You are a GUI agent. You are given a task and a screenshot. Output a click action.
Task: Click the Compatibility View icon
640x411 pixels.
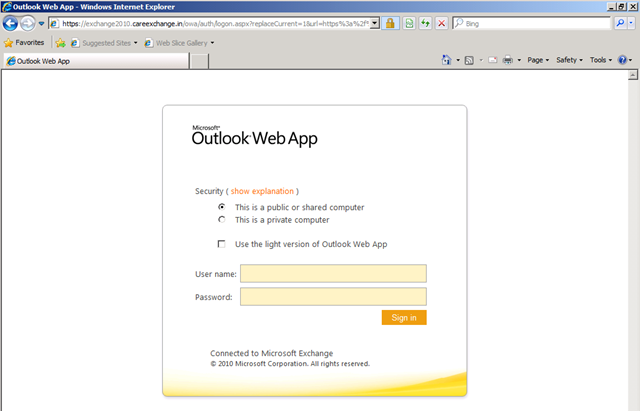point(409,23)
